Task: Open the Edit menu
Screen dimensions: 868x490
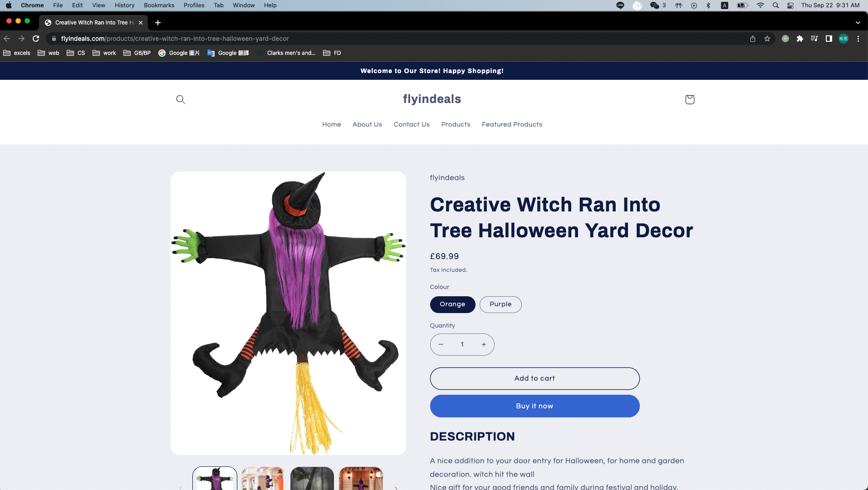Action: [x=77, y=5]
